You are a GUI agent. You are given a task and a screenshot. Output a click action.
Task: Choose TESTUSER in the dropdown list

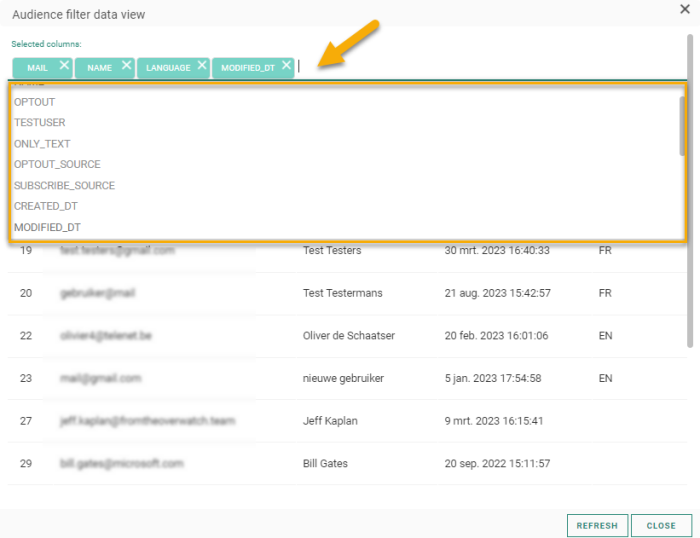click(x=40, y=123)
